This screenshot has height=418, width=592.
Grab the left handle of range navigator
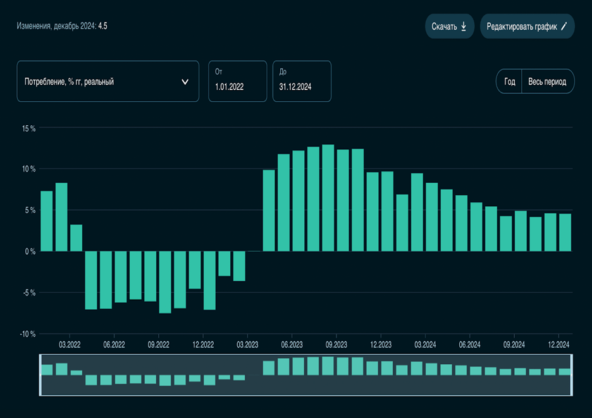click(40, 375)
